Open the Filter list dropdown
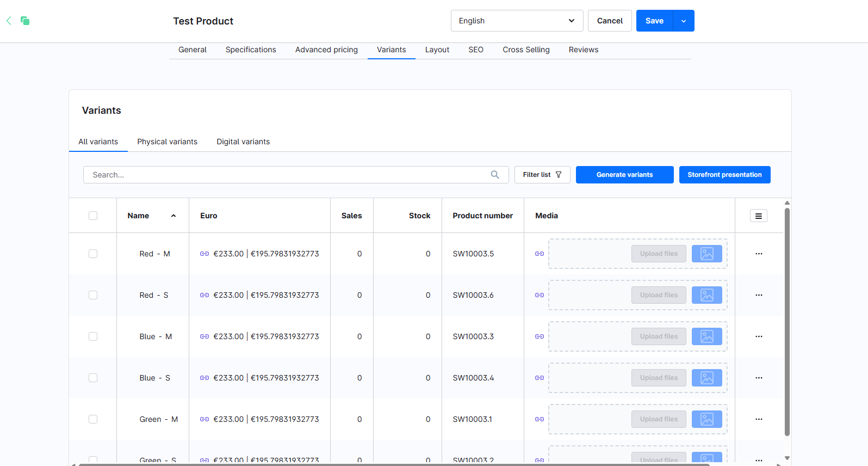Image resolution: width=868 pixels, height=466 pixels. [542, 175]
